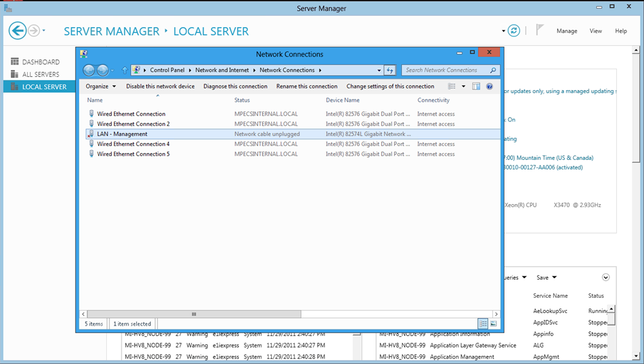
Task: Click forward button in Network Connections window
Action: (103, 71)
